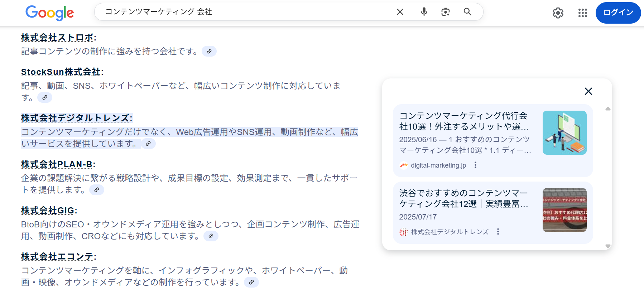Click the Google logo
This screenshot has width=644, height=299.
tap(50, 13)
